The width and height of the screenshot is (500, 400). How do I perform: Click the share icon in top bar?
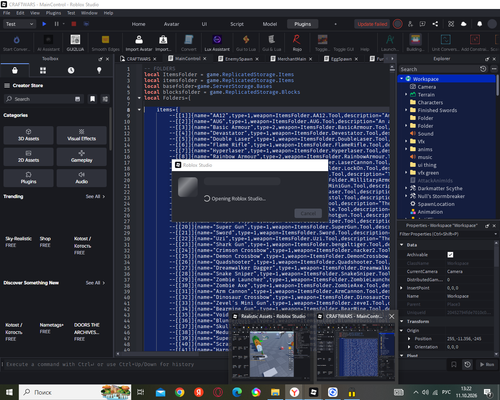435,24
